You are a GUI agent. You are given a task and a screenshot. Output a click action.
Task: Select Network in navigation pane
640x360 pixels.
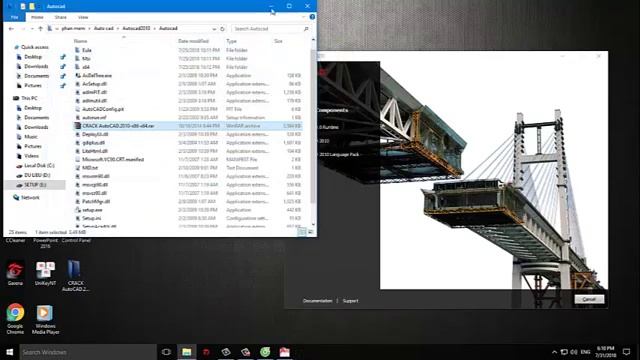[30, 198]
